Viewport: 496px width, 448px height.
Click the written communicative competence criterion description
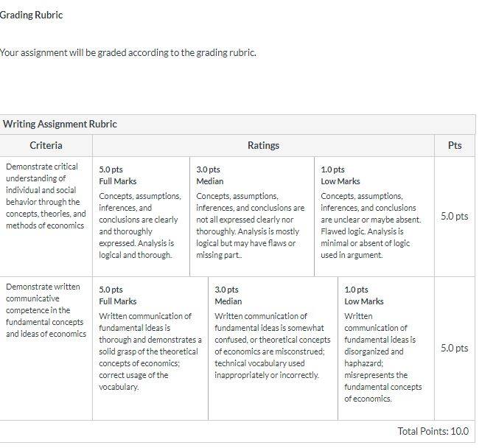46,310
